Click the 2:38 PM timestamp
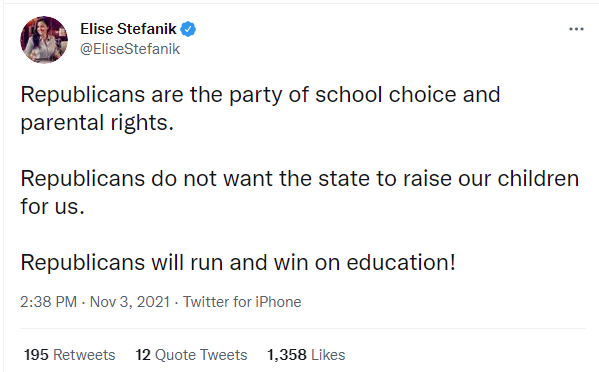599x372 pixels. pos(49,302)
